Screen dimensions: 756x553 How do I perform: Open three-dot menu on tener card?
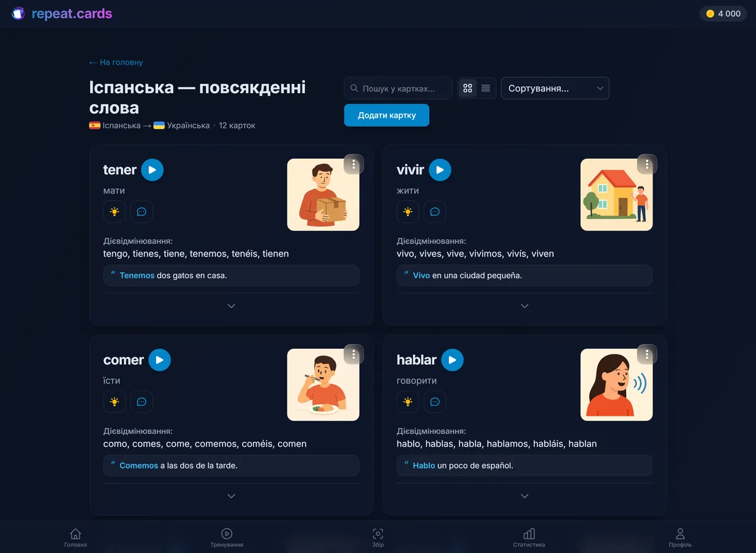[354, 164]
